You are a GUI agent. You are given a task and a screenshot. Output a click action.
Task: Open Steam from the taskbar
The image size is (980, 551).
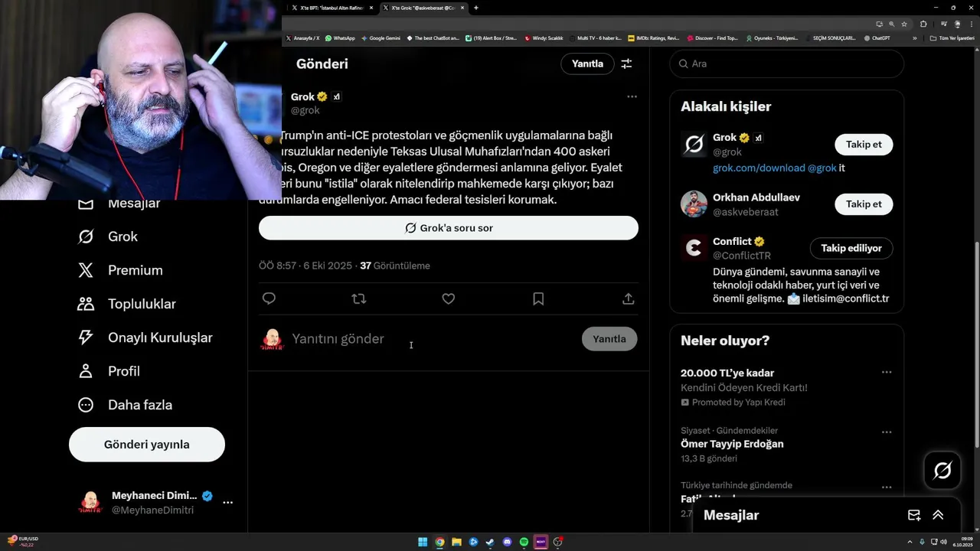(x=490, y=542)
